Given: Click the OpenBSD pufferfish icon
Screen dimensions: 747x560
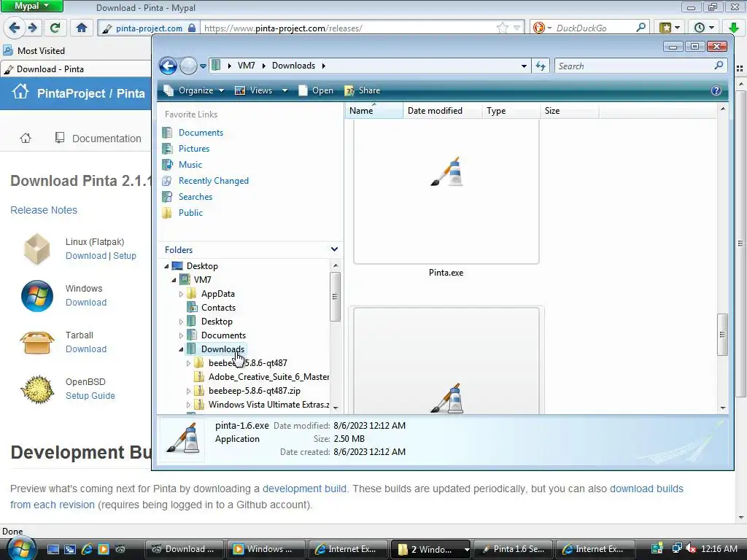Looking at the screenshot, I should [x=36, y=389].
